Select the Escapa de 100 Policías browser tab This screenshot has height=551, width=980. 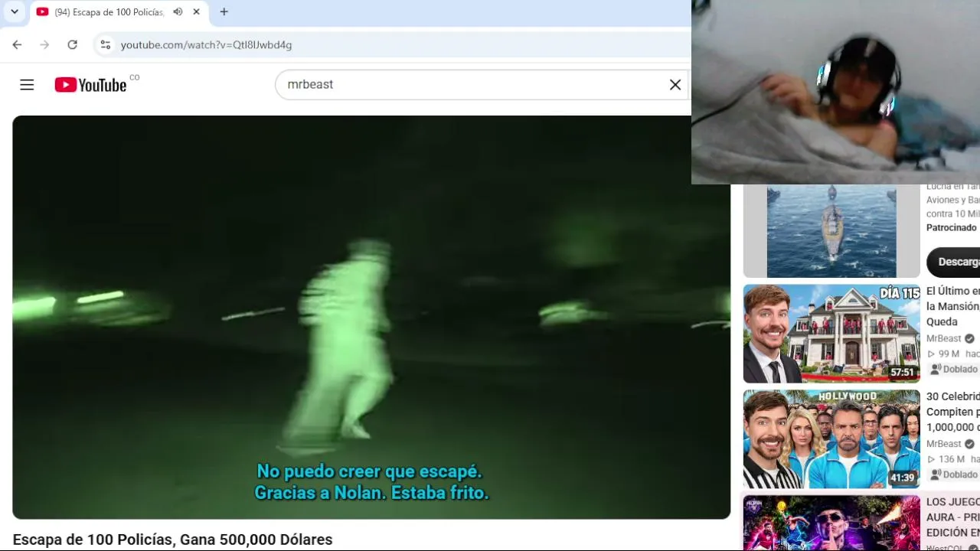point(119,12)
